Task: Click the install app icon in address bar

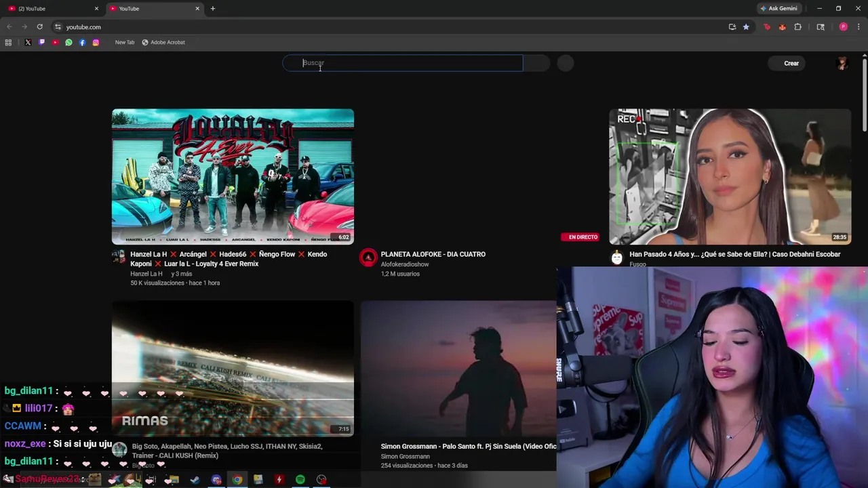Action: pyautogui.click(x=732, y=27)
